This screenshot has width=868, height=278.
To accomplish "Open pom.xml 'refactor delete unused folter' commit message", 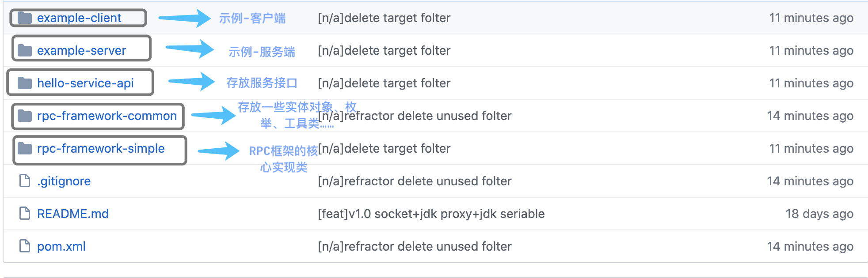I will (x=415, y=246).
